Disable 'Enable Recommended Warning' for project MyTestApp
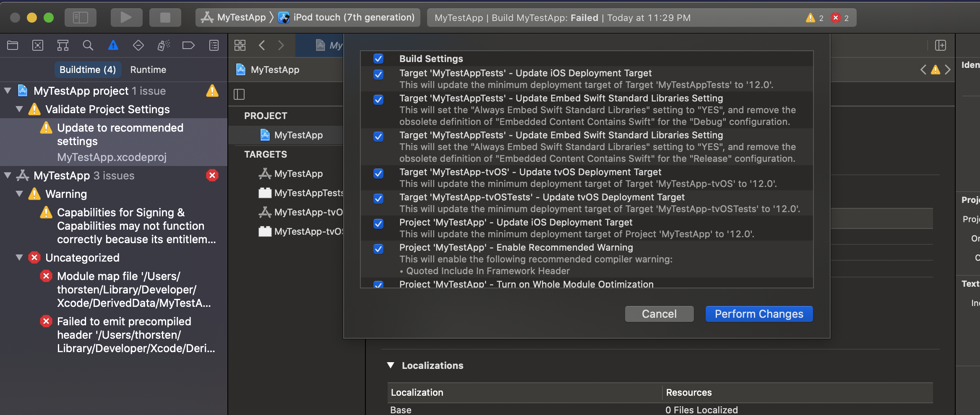Image resolution: width=980 pixels, height=415 pixels. pos(378,249)
